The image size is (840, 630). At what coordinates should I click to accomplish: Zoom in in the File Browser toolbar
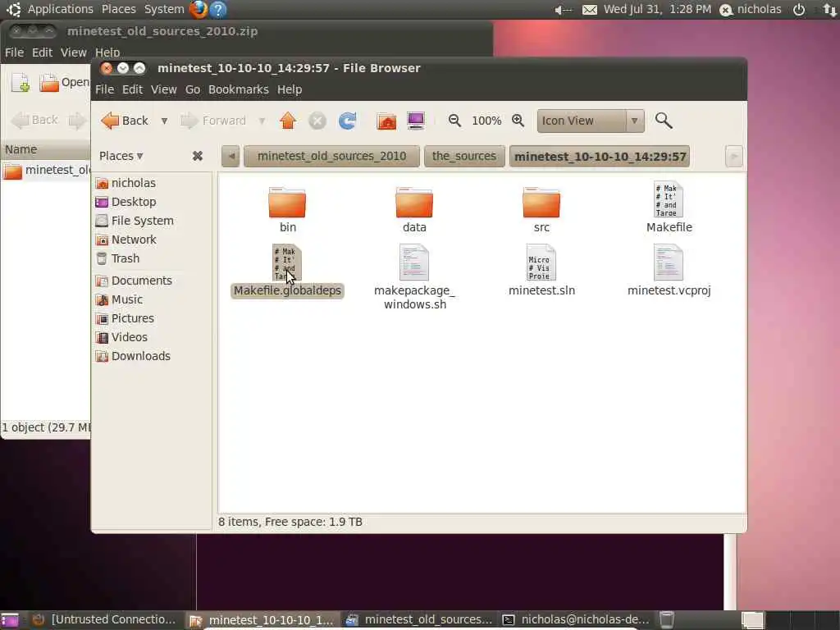pos(518,121)
